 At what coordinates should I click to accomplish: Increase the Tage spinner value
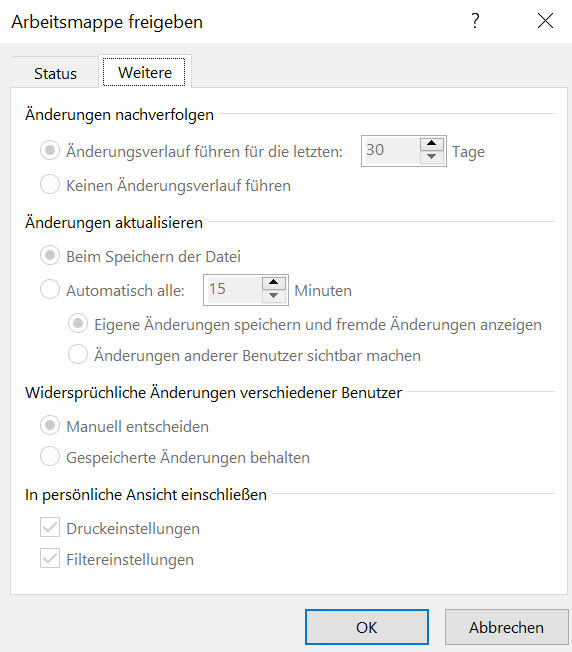pos(431,144)
